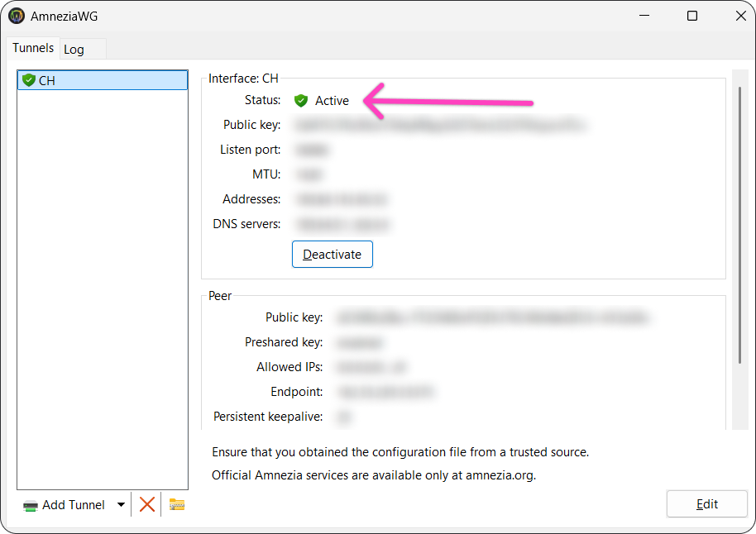756x534 pixels.
Task: Click the Peer 'Public key:' label
Action: pyautogui.click(x=294, y=317)
